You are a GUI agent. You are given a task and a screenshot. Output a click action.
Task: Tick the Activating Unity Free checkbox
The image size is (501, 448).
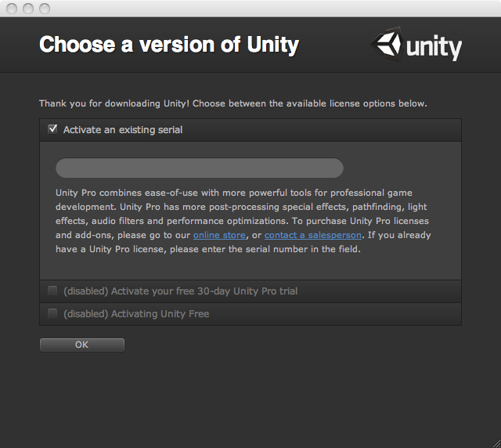click(52, 313)
